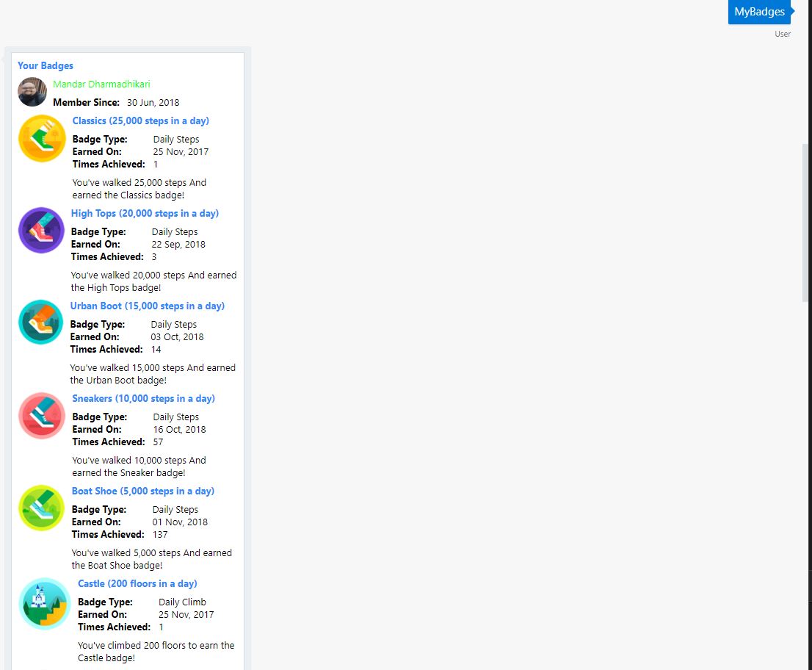Open High Tops (20,000 steps in a day) link
Viewport: 812px width, 670px height.
point(145,214)
